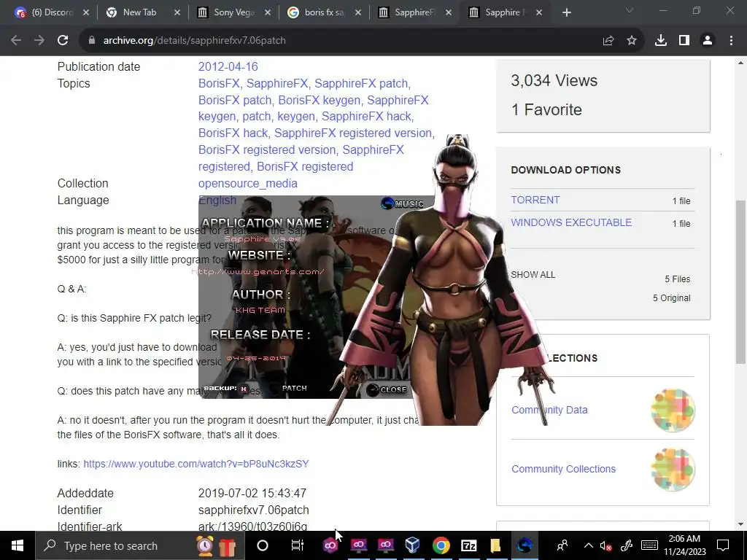
Task: Share this page via share icon
Action: 608,41
